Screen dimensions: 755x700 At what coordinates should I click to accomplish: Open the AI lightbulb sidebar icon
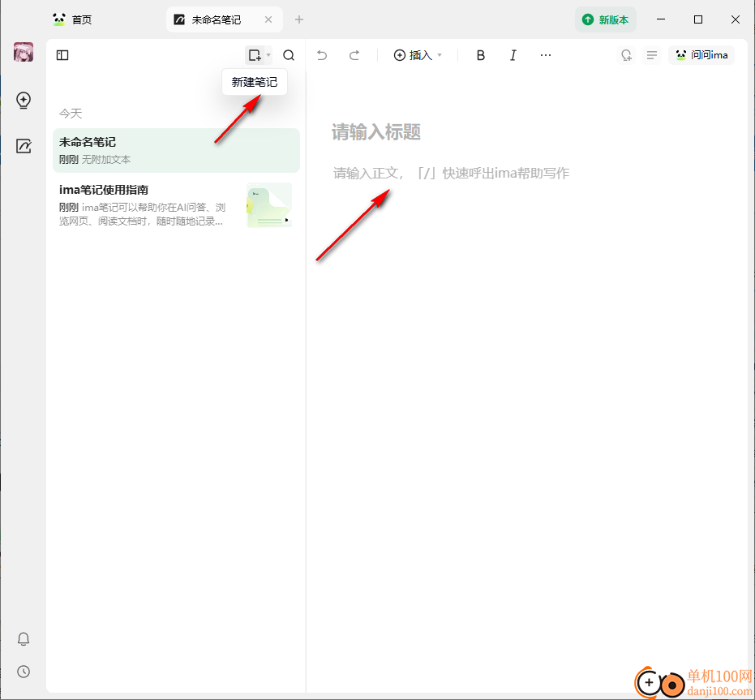click(24, 101)
